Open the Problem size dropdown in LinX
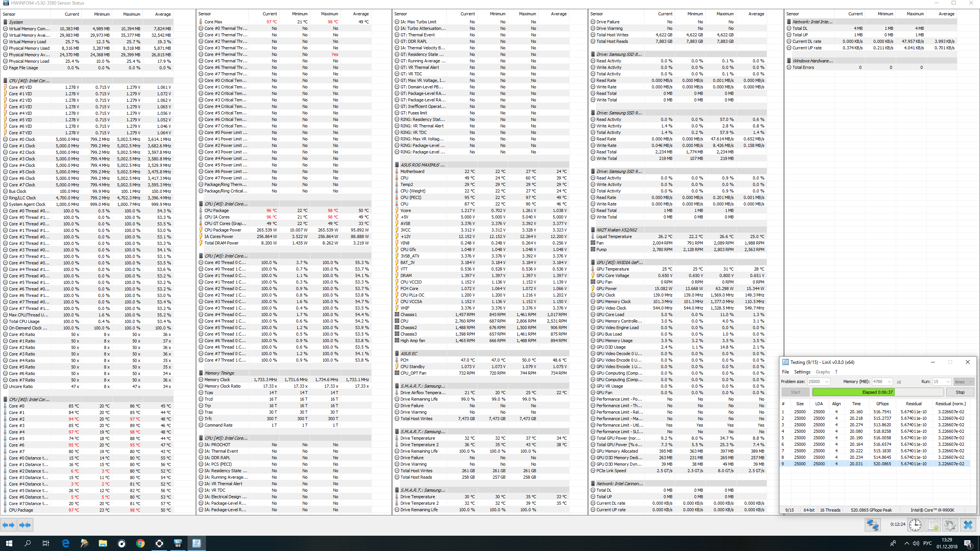The width and height of the screenshot is (980, 551). pyautogui.click(x=827, y=382)
